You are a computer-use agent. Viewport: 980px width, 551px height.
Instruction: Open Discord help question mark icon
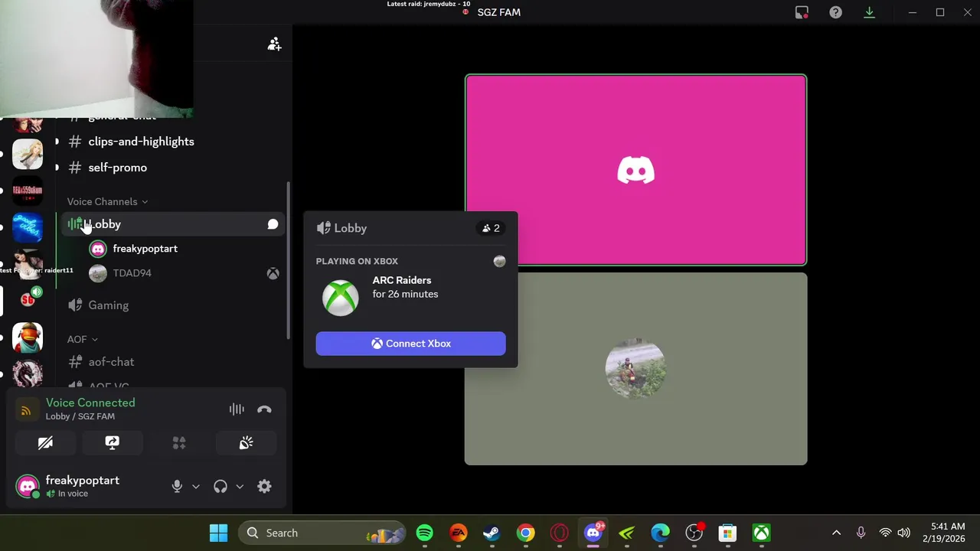pyautogui.click(x=835, y=12)
